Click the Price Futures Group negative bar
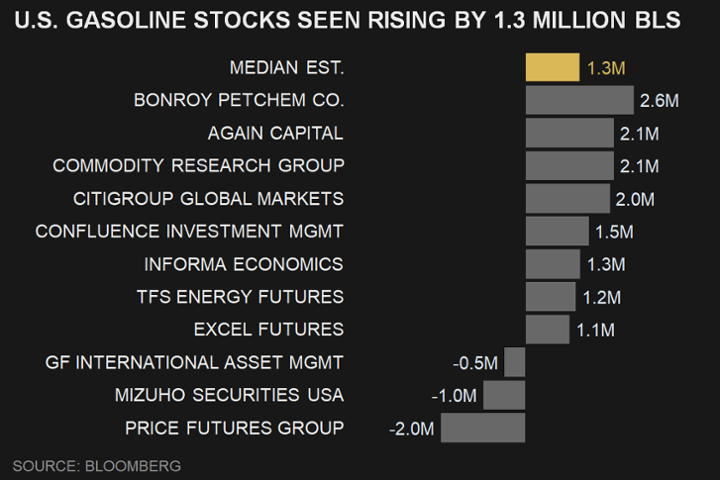 pyautogui.click(x=482, y=428)
